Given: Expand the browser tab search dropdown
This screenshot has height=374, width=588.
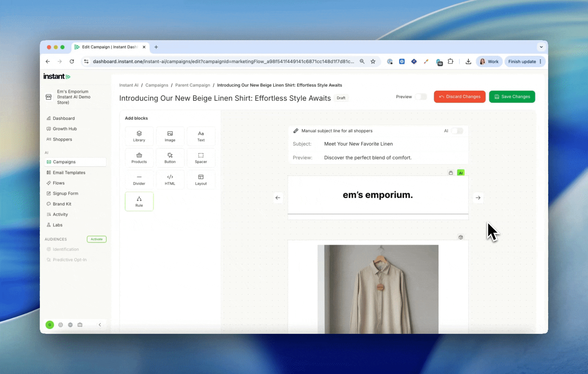Looking at the screenshot, I should pyautogui.click(x=541, y=47).
